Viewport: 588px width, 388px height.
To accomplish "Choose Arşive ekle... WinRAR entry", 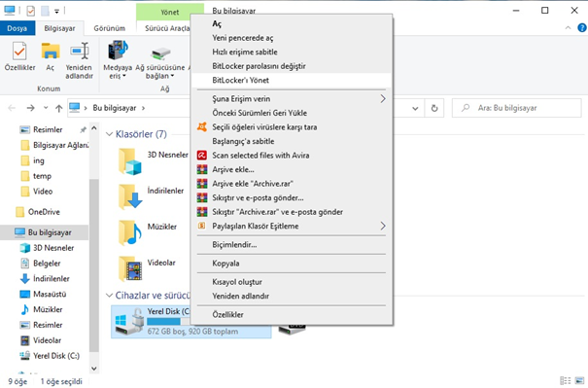I will click(x=292, y=169).
